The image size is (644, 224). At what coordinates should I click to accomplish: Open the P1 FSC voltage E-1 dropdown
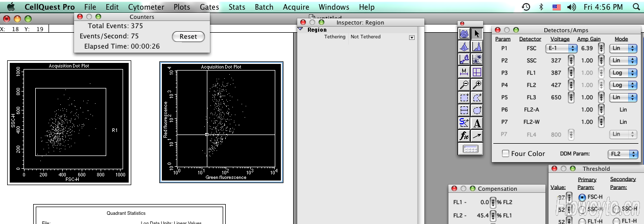pyautogui.click(x=560, y=48)
